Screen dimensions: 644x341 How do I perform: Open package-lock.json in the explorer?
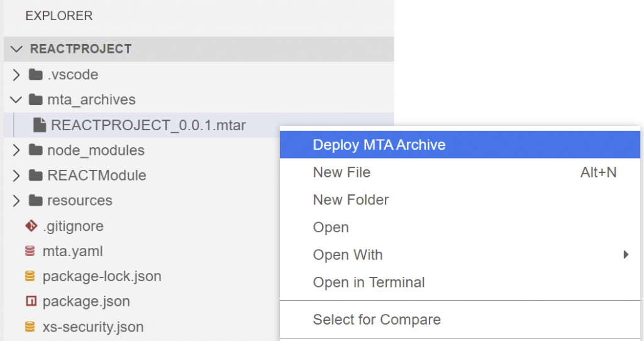coord(102,276)
